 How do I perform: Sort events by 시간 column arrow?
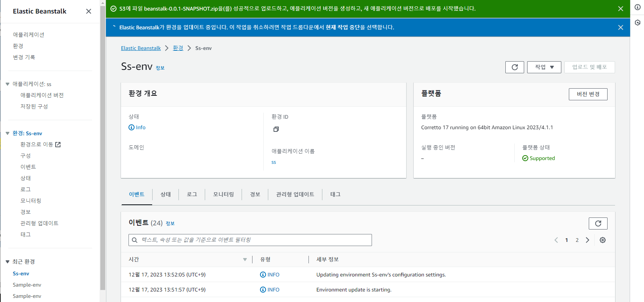[x=245, y=260]
